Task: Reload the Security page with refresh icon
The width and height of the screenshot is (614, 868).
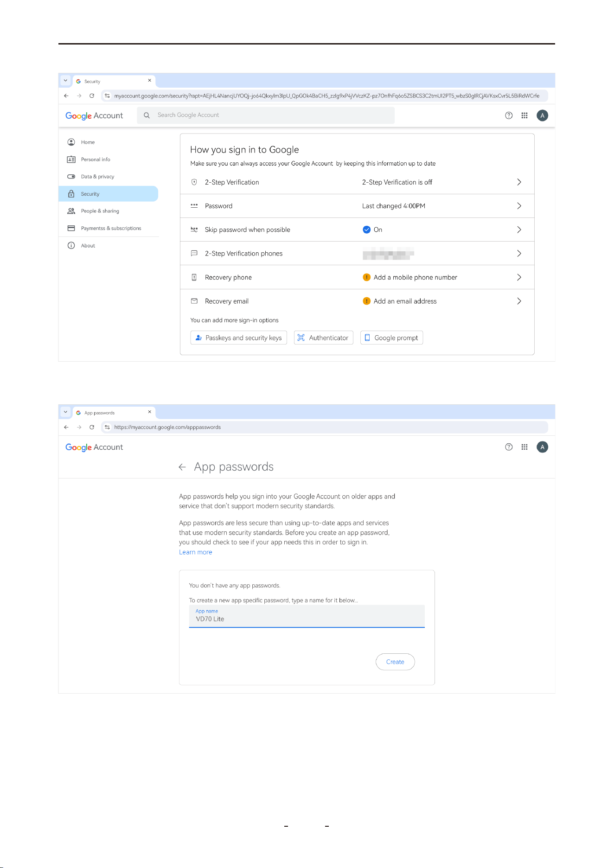Action: pos(92,96)
